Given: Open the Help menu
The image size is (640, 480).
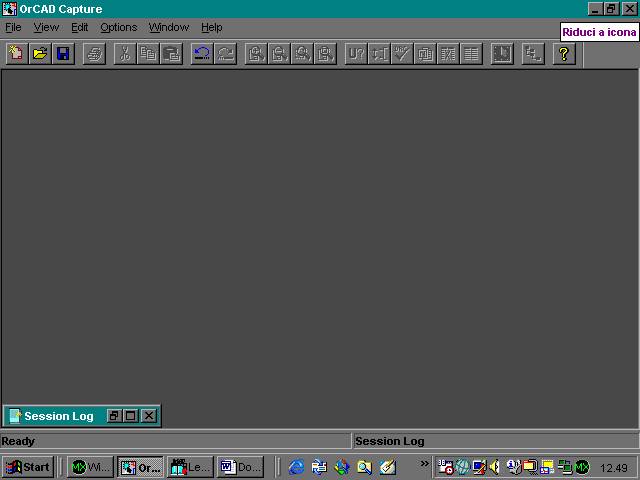Looking at the screenshot, I should pyautogui.click(x=212, y=27).
